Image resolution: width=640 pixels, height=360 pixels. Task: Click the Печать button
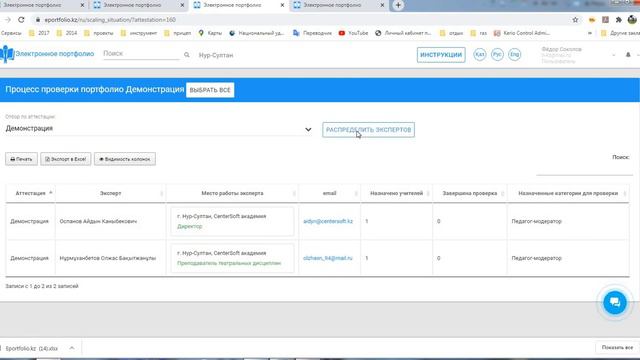[21, 159]
